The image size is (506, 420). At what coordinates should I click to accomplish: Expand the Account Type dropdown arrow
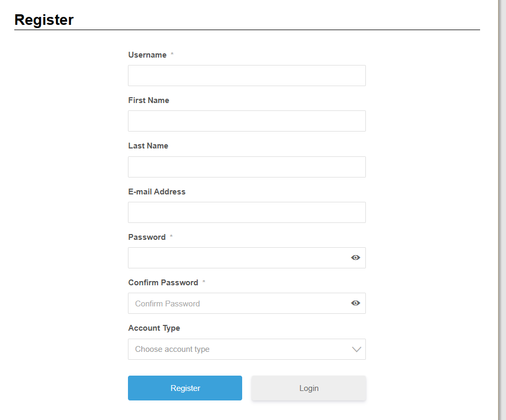pyautogui.click(x=356, y=349)
